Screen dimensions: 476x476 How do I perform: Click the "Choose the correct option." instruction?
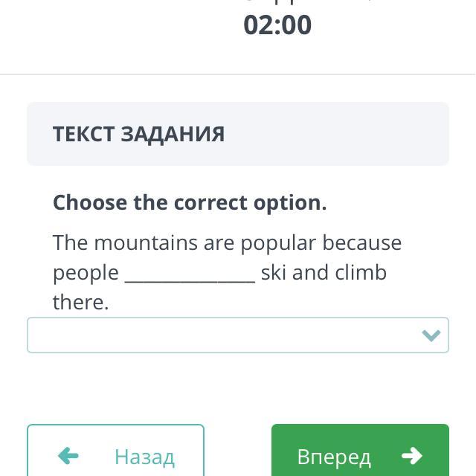click(x=190, y=202)
